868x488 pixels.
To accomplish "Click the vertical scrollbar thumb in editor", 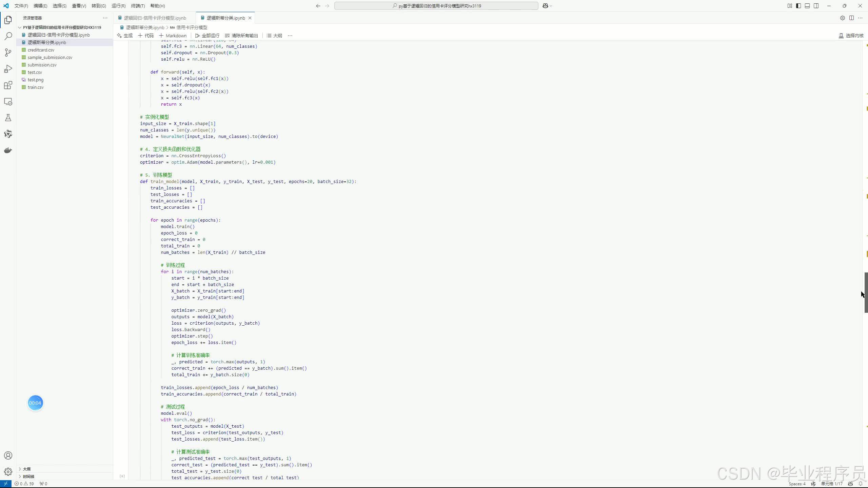I will (866, 292).
